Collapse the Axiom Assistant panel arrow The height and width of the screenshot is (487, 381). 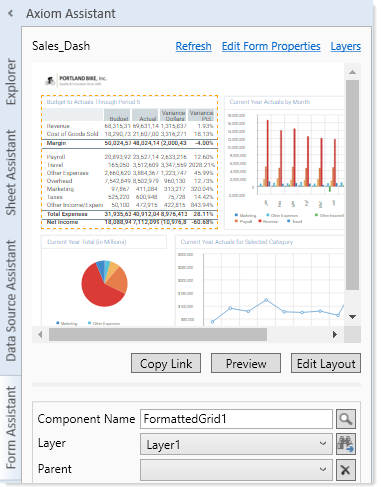(x=10, y=14)
